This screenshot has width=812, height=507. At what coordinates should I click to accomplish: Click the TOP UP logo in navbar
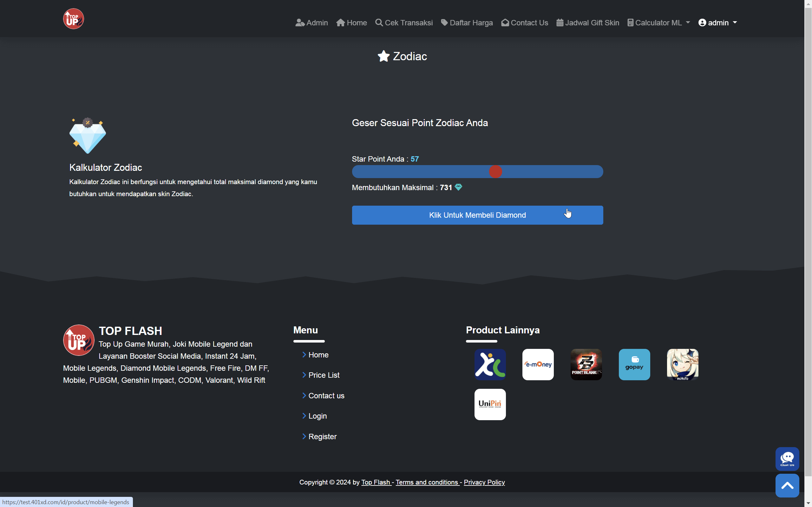coord(73,18)
